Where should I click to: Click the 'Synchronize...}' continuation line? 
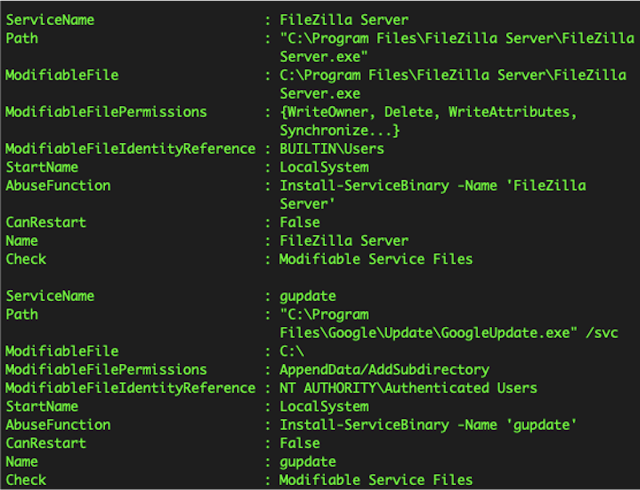click(340, 131)
